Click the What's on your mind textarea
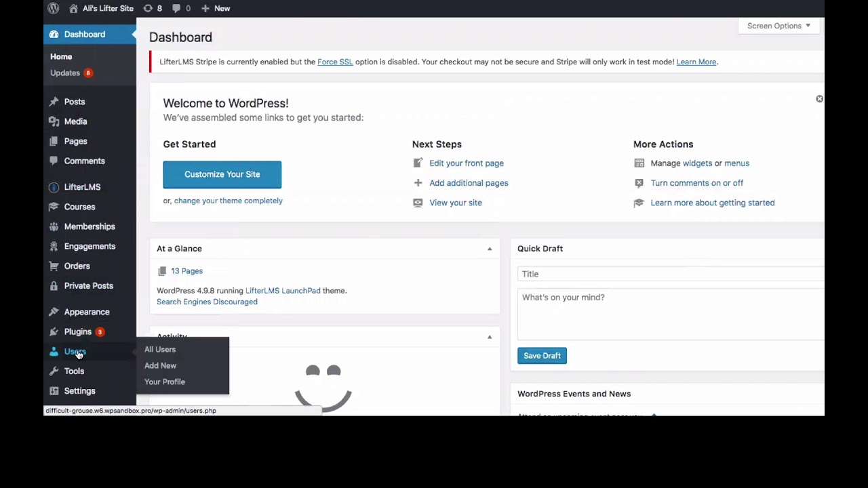Image resolution: width=868 pixels, height=488 pixels. [671, 314]
